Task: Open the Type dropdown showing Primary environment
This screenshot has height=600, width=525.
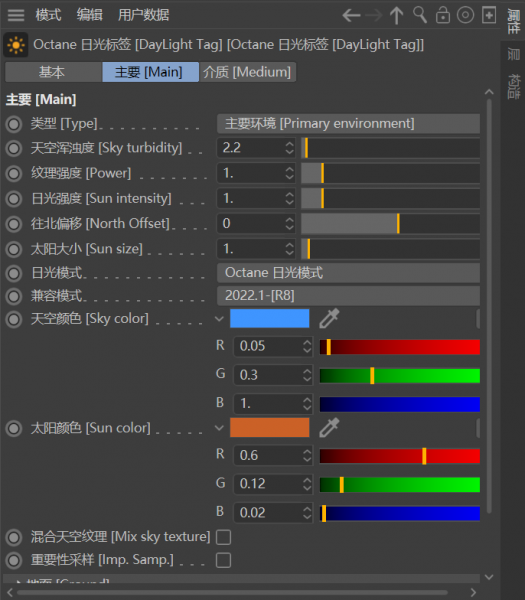Action: click(x=348, y=124)
